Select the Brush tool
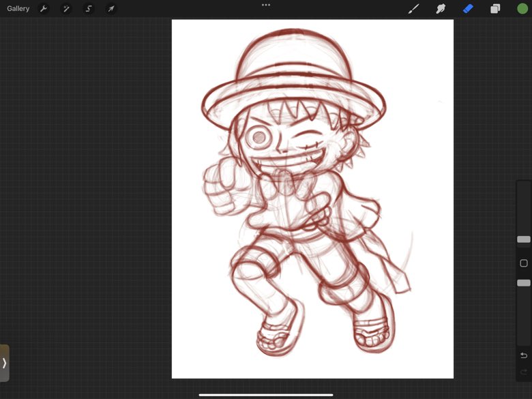 point(413,9)
